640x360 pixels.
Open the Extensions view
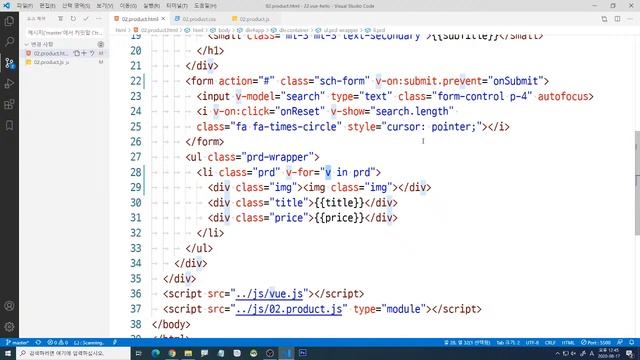click(9, 104)
